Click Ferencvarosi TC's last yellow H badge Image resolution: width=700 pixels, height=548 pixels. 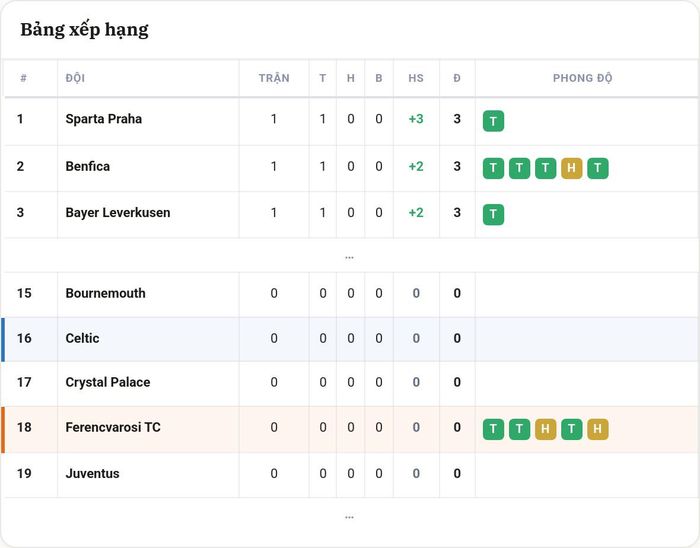pyautogui.click(x=598, y=429)
